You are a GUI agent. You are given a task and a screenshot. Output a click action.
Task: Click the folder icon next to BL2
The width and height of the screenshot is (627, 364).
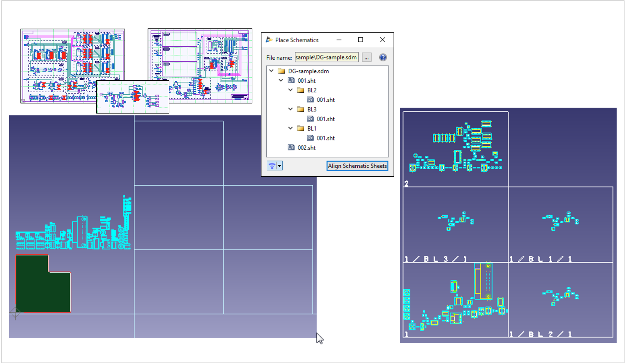301,90
